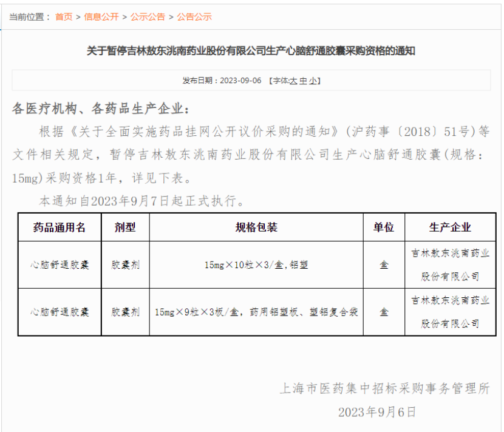Click the signing date 2023年9月6日
Image resolution: width=504 pixels, height=432 pixels.
click(x=377, y=412)
